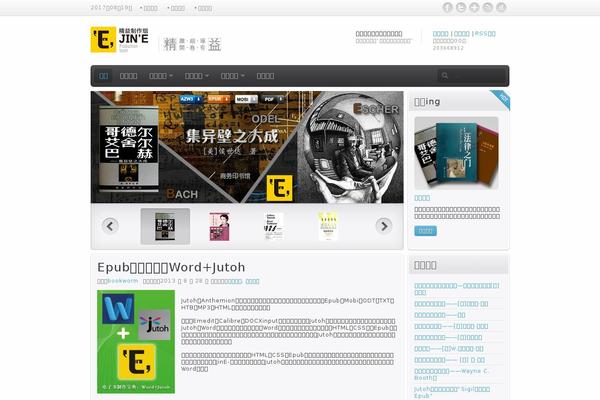This screenshot has width=600, height=400.
Task: Open author link bookworm
Action: click(122, 281)
